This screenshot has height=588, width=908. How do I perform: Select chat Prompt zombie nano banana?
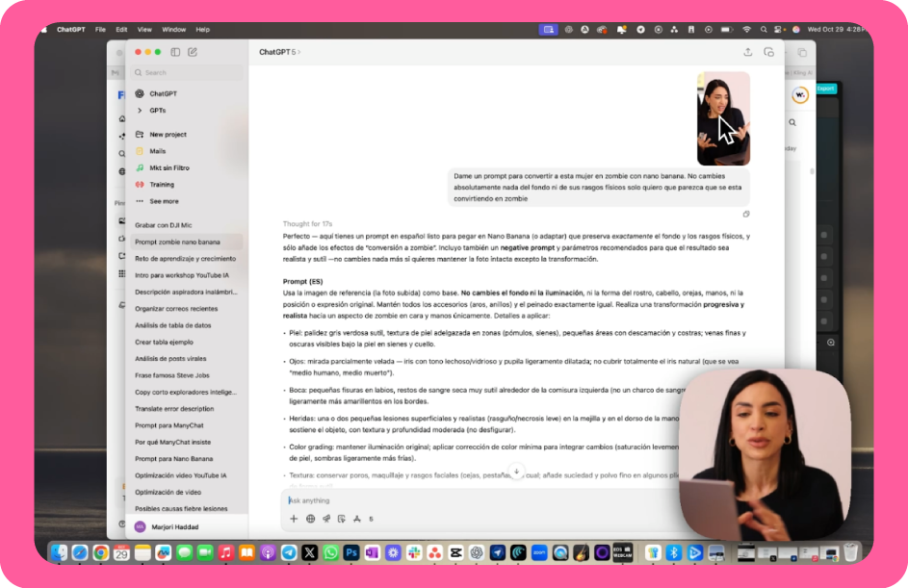pyautogui.click(x=187, y=242)
